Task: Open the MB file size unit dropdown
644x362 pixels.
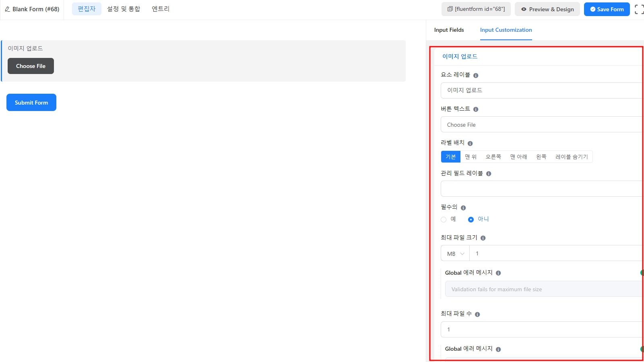Action: (455, 254)
